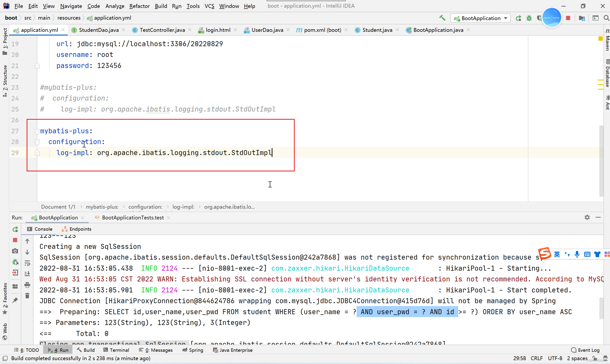This screenshot has width=610, height=364.
Task: Open Run panel settings gear
Action: point(587,217)
